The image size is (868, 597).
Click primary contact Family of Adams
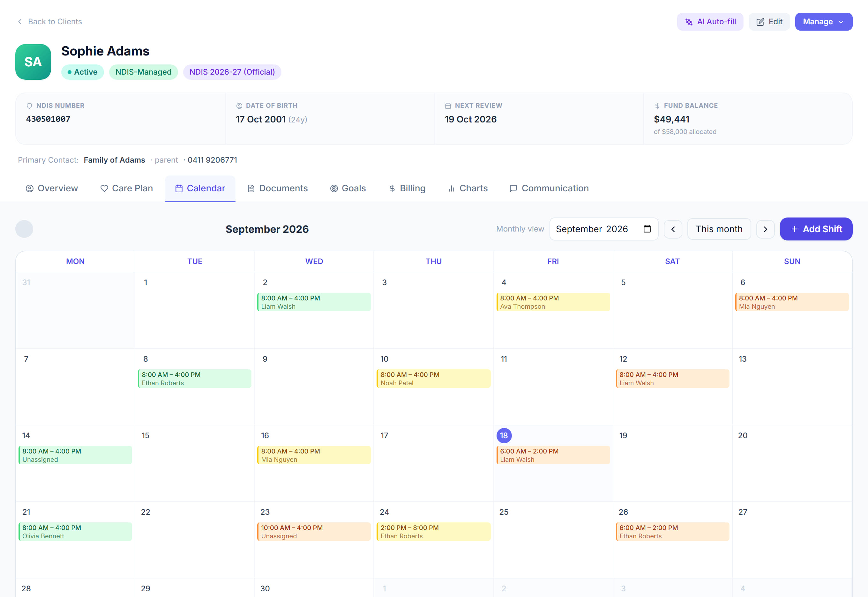(x=114, y=160)
